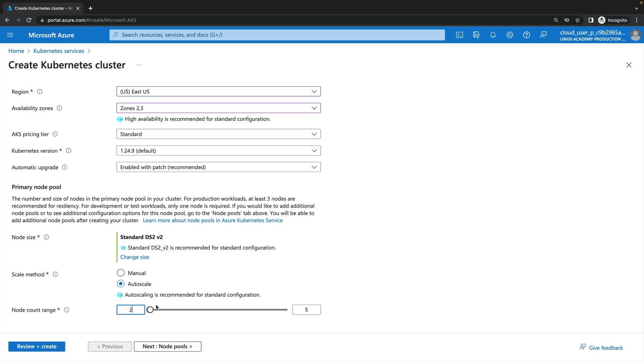This screenshot has height=362, width=644.
Task: Open Directories and subscriptions filter icon
Action: point(476,35)
